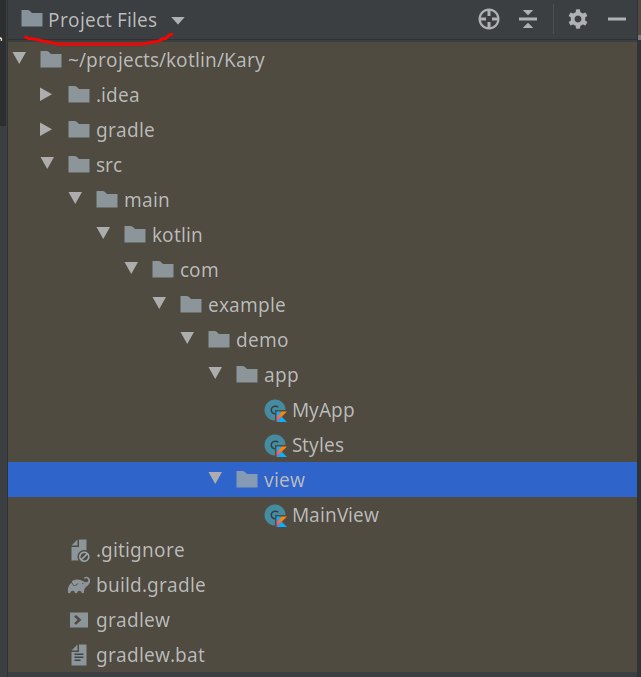Select the demo label
Image resolution: width=641 pixels, height=677 pixels.
click(x=262, y=340)
